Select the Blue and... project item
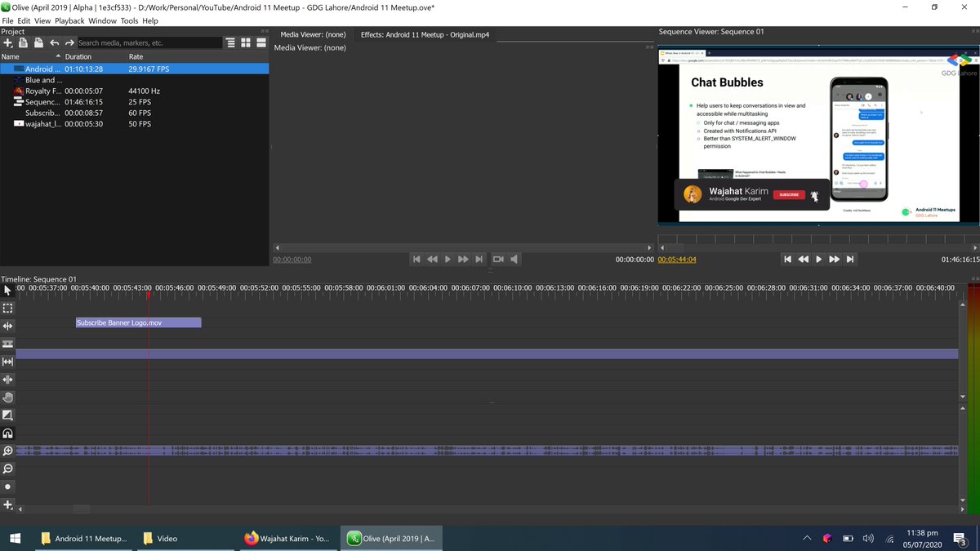The image size is (980, 551). pos(134,80)
